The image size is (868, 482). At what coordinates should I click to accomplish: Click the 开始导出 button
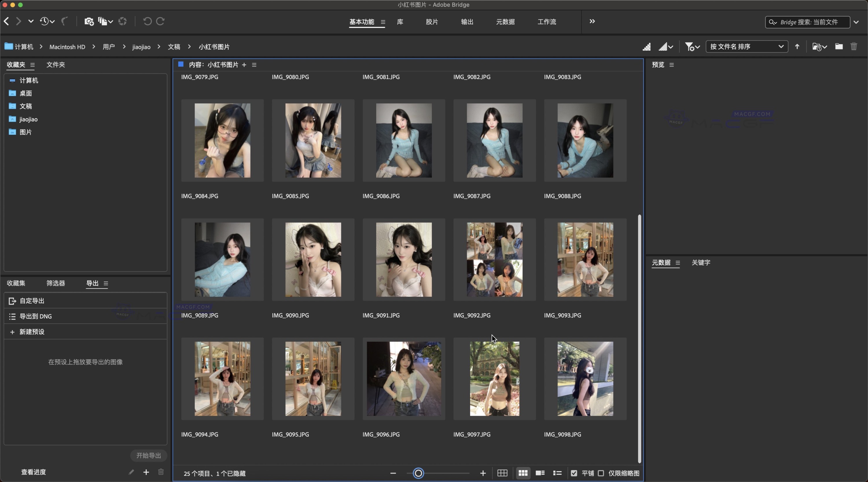click(149, 455)
